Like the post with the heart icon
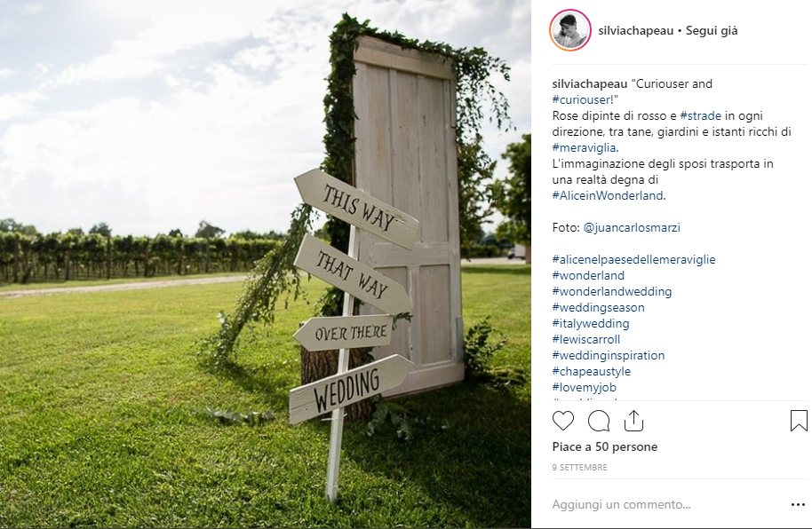 click(x=563, y=421)
